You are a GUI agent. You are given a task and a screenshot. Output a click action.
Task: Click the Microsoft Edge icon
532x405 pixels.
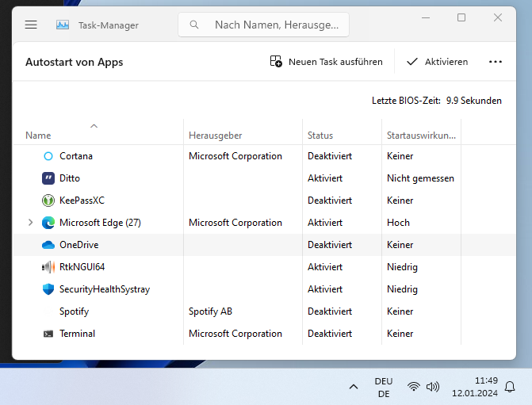[48, 223]
